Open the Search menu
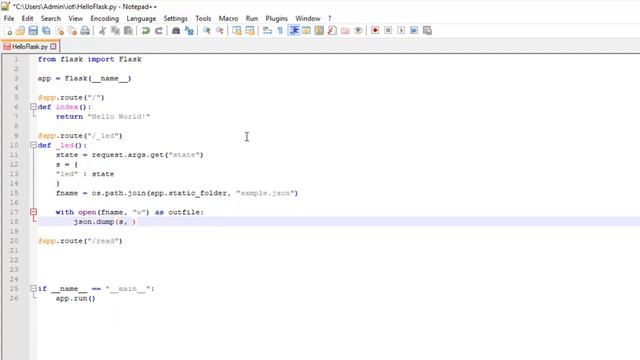 click(51, 18)
